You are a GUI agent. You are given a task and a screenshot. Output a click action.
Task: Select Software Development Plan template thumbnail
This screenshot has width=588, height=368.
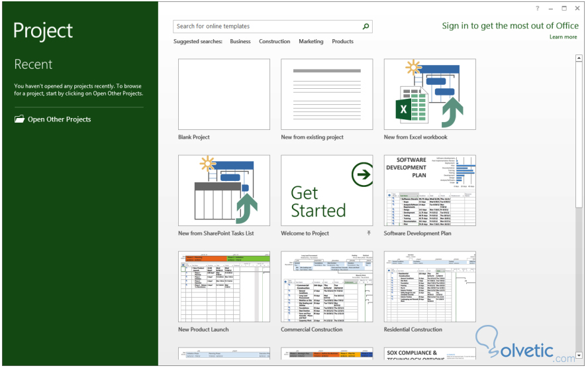(430, 190)
